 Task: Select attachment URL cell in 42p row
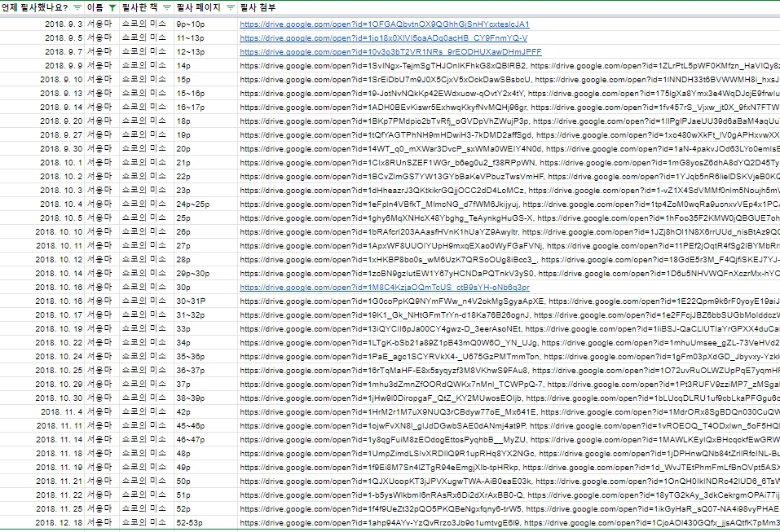click(x=509, y=412)
